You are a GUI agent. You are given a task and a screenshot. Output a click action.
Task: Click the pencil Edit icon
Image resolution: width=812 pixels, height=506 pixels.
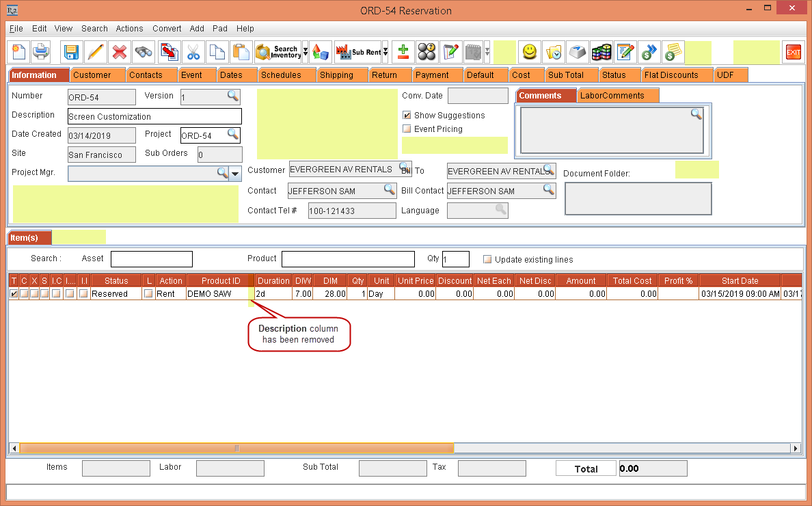click(x=96, y=52)
